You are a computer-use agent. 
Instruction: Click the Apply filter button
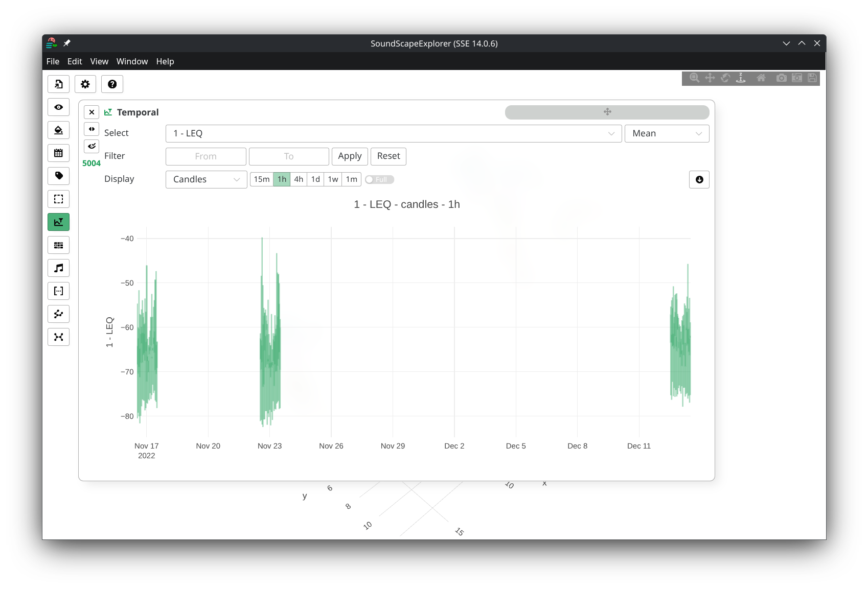350,156
